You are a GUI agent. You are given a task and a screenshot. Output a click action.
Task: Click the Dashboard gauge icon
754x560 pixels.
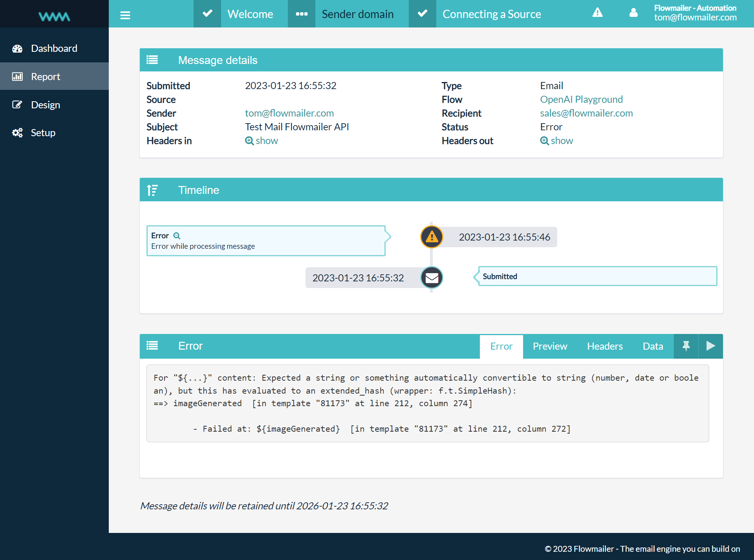coord(17,49)
